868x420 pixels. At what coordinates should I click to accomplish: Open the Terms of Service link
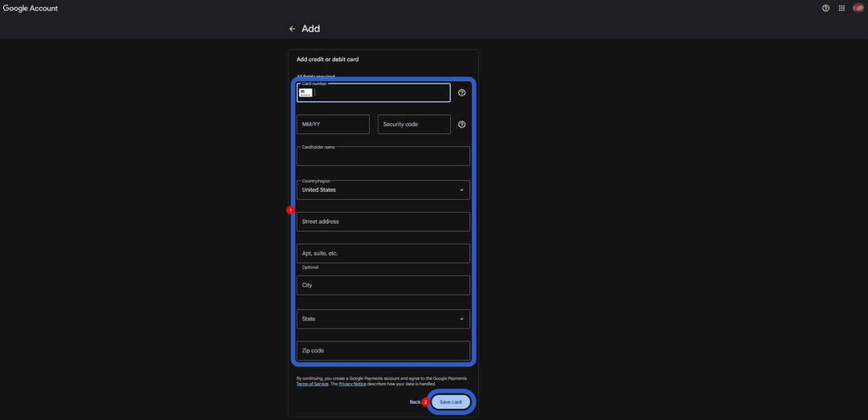[313, 384]
